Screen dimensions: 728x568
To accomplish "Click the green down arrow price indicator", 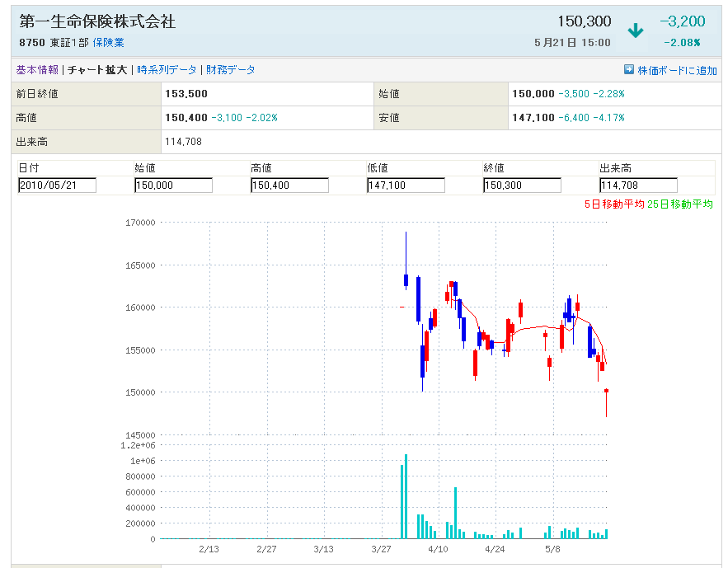I will pyautogui.click(x=635, y=31).
